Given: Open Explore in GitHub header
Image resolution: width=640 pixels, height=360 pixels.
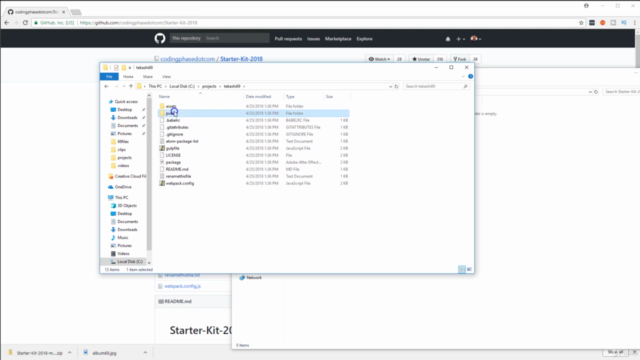Looking at the screenshot, I should (x=364, y=39).
